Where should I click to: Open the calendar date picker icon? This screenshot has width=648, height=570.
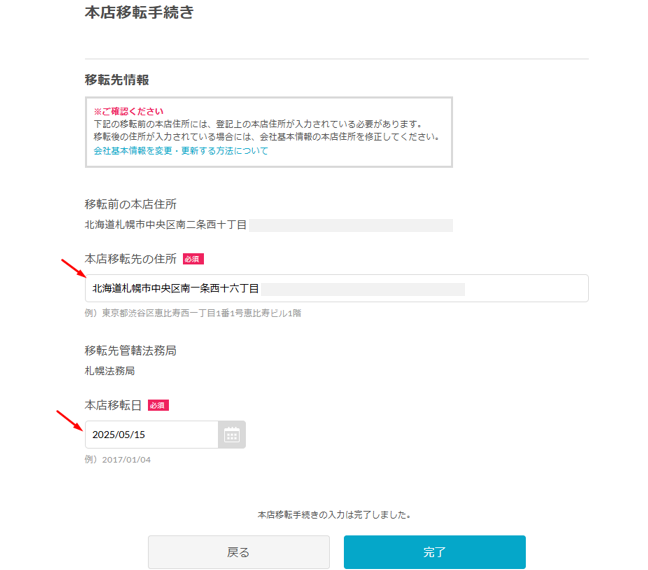pos(232,434)
